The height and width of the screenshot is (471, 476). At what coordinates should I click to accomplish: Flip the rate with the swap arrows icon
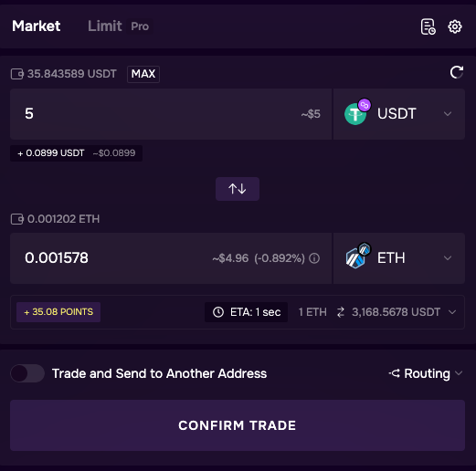pyautogui.click(x=341, y=312)
